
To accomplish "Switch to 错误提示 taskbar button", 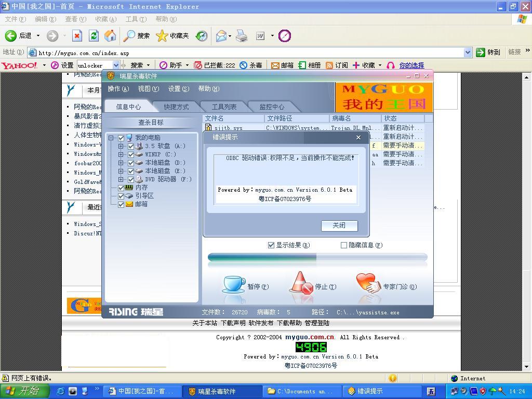I will [382, 391].
